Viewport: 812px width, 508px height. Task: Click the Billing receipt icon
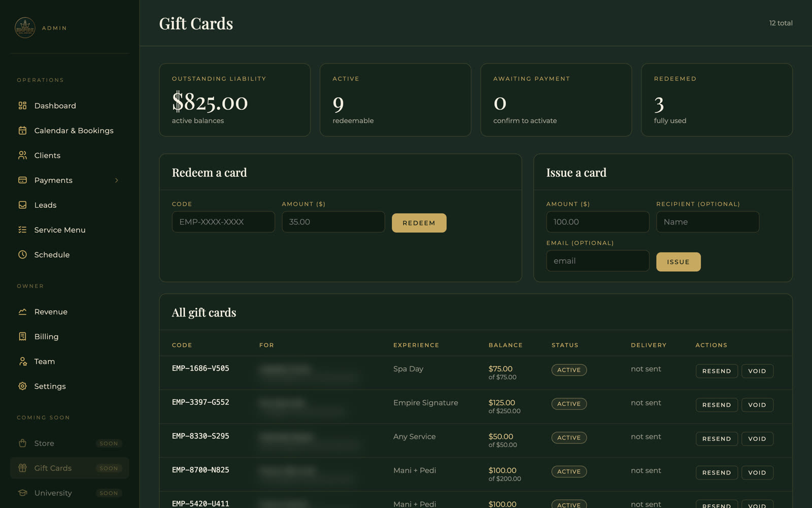coord(22,337)
